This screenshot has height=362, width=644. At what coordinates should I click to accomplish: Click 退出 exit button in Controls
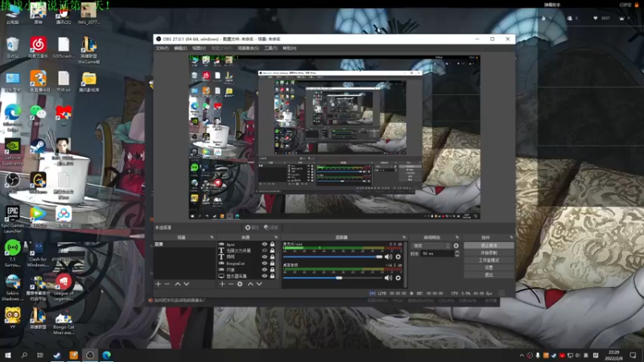489,275
